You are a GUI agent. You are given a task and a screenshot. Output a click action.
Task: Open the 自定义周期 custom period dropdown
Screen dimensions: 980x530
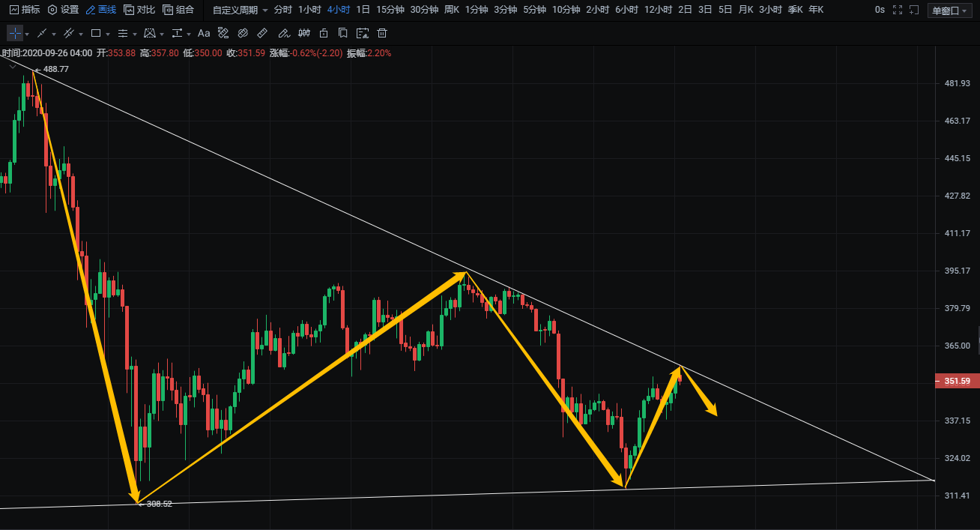pos(240,10)
